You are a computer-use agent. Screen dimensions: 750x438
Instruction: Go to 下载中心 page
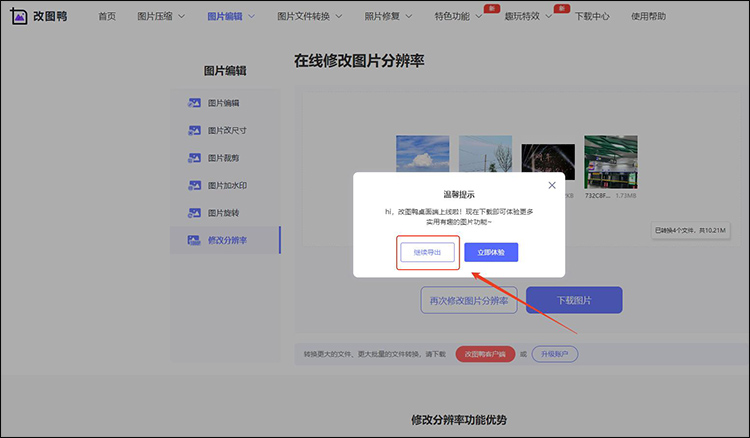(x=592, y=16)
